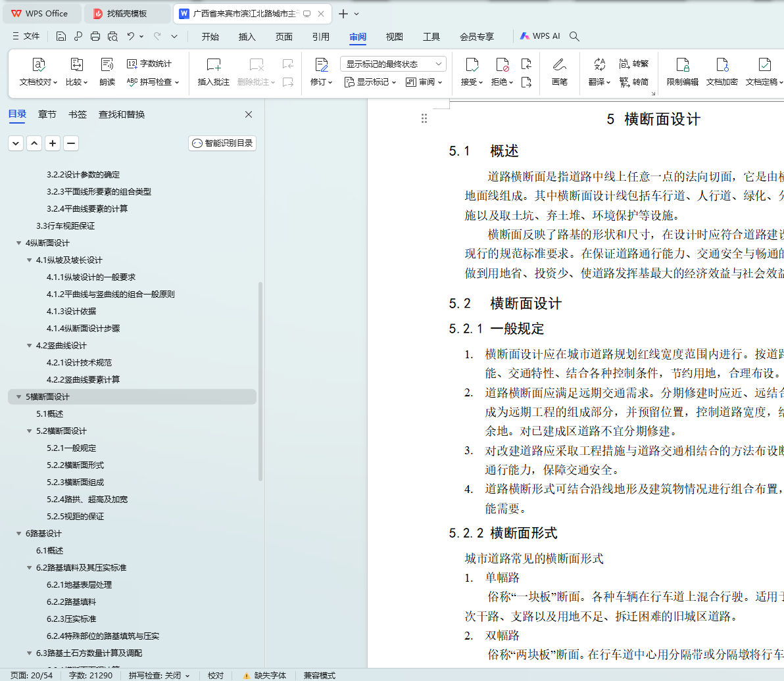The width and height of the screenshot is (784, 681).
Task: Collapse the 4.2竖曲线设计 tree node
Action: click(30, 345)
